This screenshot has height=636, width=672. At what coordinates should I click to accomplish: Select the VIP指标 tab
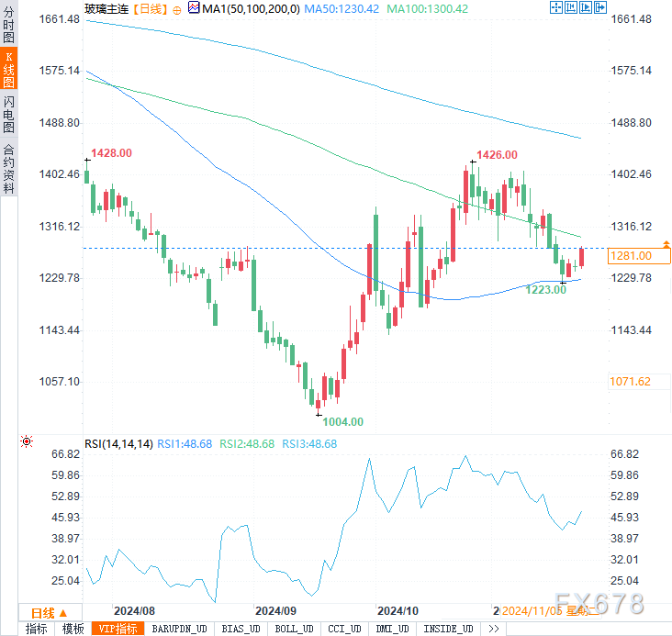(x=118, y=629)
